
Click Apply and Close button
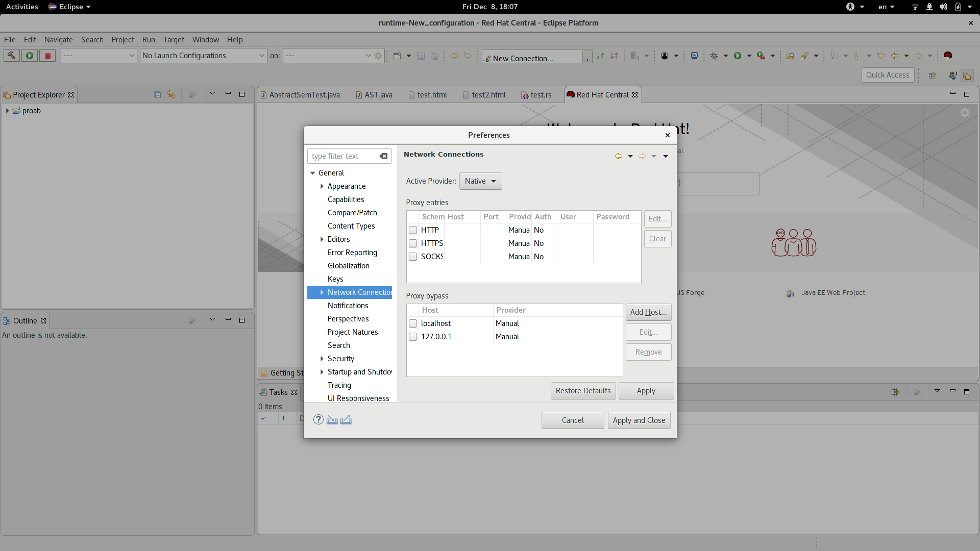tap(639, 420)
